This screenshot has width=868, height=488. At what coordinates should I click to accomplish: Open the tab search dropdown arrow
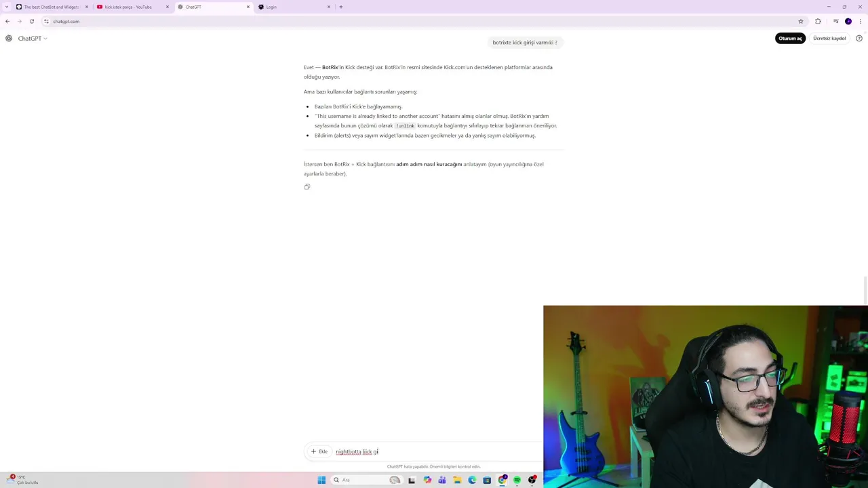click(7, 7)
